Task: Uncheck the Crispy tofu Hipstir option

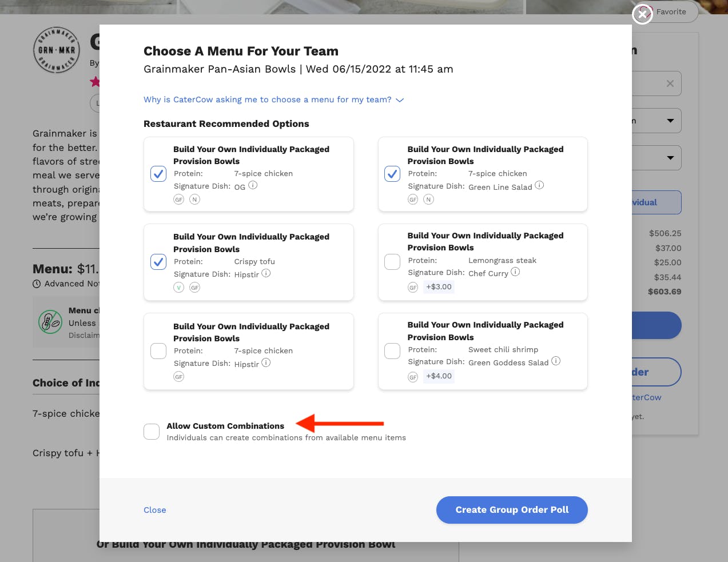Action: tap(158, 262)
